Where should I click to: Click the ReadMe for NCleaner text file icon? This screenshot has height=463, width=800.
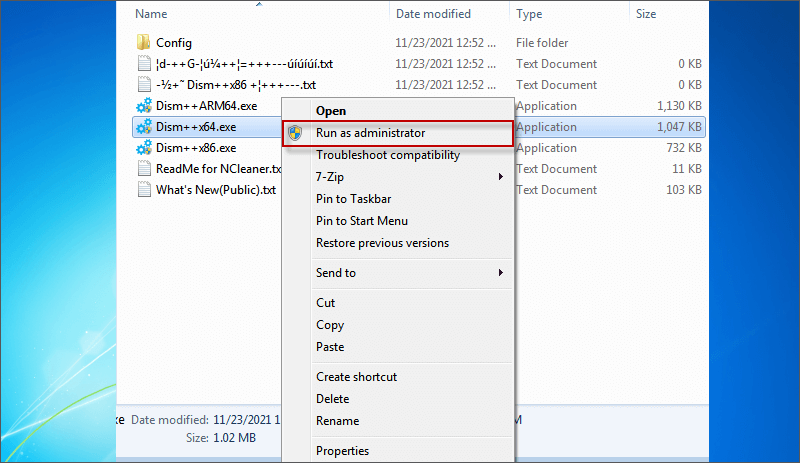tap(144, 168)
